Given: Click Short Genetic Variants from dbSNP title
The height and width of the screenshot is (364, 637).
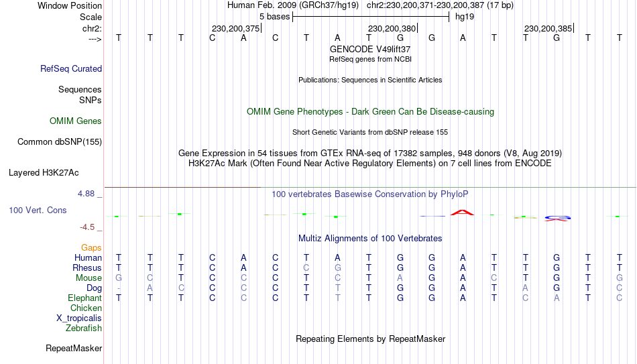Looking at the screenshot, I should tap(370, 133).
